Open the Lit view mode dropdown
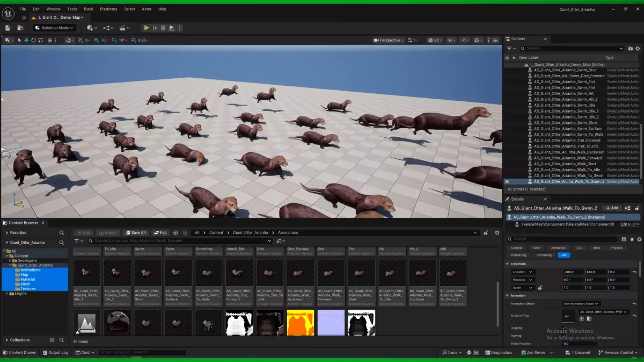 (x=435, y=40)
